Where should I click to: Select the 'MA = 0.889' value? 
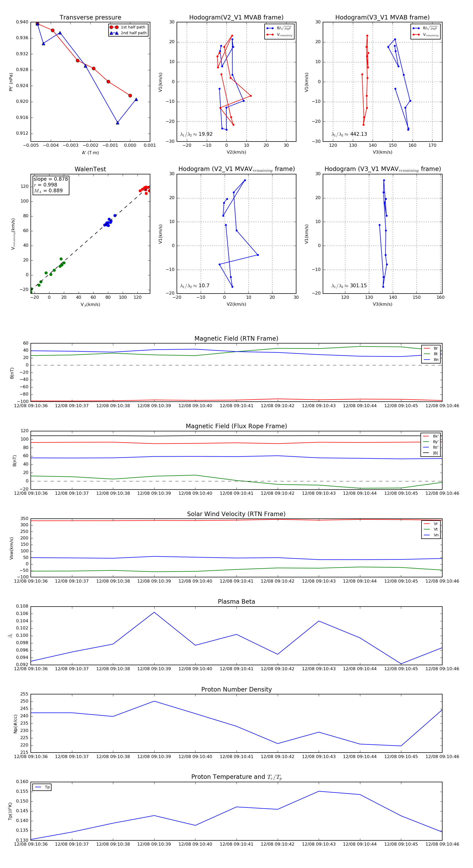pos(48,191)
